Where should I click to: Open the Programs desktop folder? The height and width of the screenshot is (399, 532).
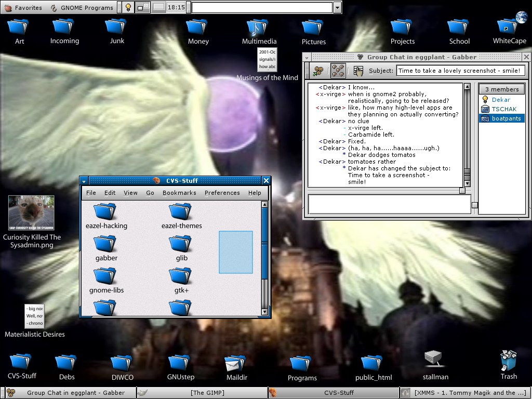pyautogui.click(x=302, y=368)
